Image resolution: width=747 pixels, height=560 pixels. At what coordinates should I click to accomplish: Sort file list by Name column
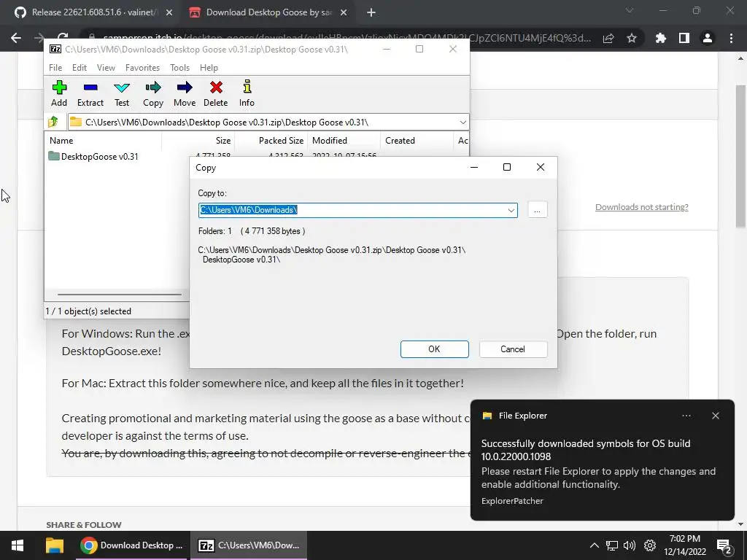click(x=104, y=141)
